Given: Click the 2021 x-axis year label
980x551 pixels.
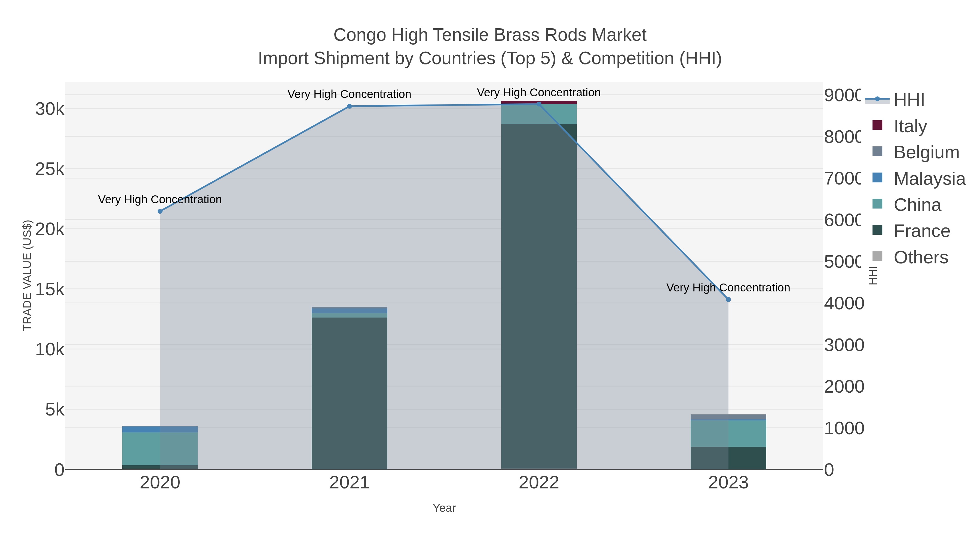Looking at the screenshot, I should 350,483.
